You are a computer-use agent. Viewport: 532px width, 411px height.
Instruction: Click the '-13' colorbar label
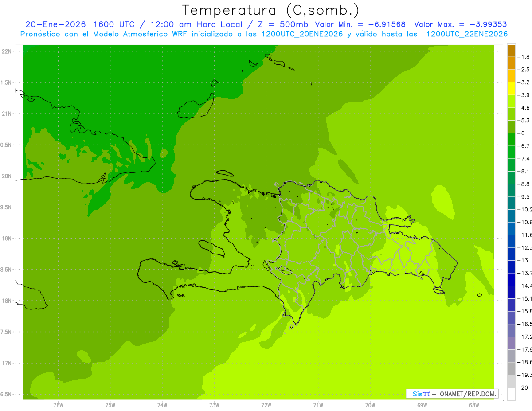click(523, 260)
